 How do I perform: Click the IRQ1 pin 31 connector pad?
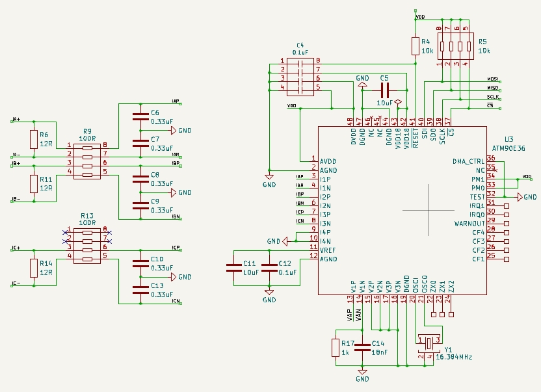507,206
